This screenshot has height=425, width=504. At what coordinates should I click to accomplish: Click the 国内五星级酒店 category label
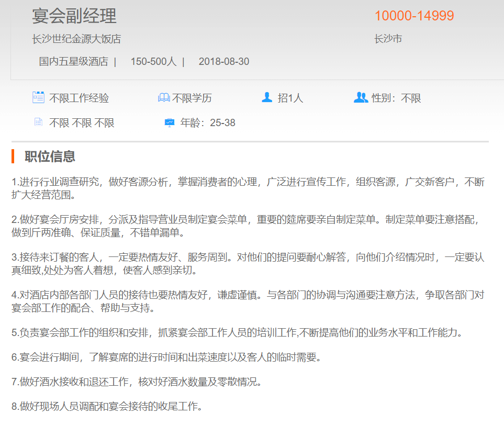(x=73, y=61)
